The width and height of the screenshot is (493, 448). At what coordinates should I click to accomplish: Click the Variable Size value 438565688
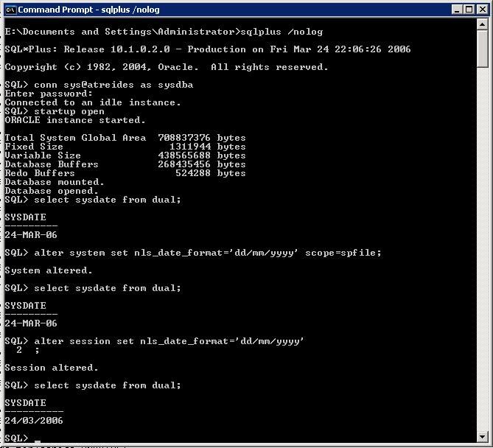pyautogui.click(x=184, y=155)
